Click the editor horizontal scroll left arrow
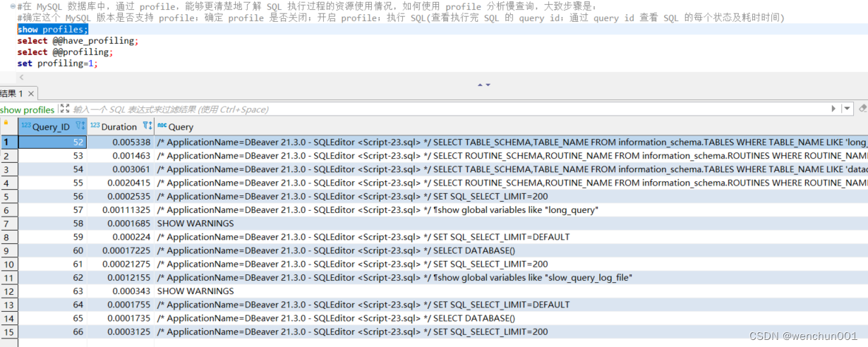868x347 pixels. [21, 77]
